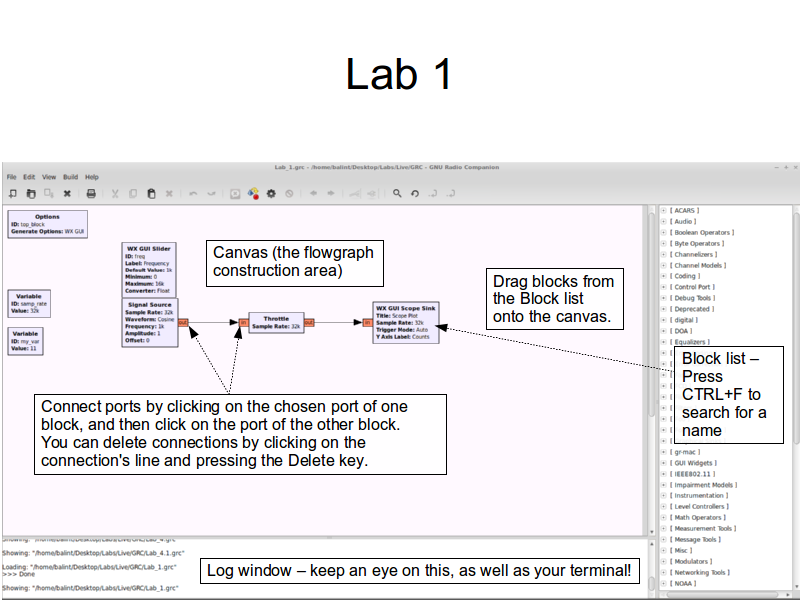Screen dimensions: 800x600
Task: Click the New flowgraph toolbar icon
Action: (x=13, y=193)
